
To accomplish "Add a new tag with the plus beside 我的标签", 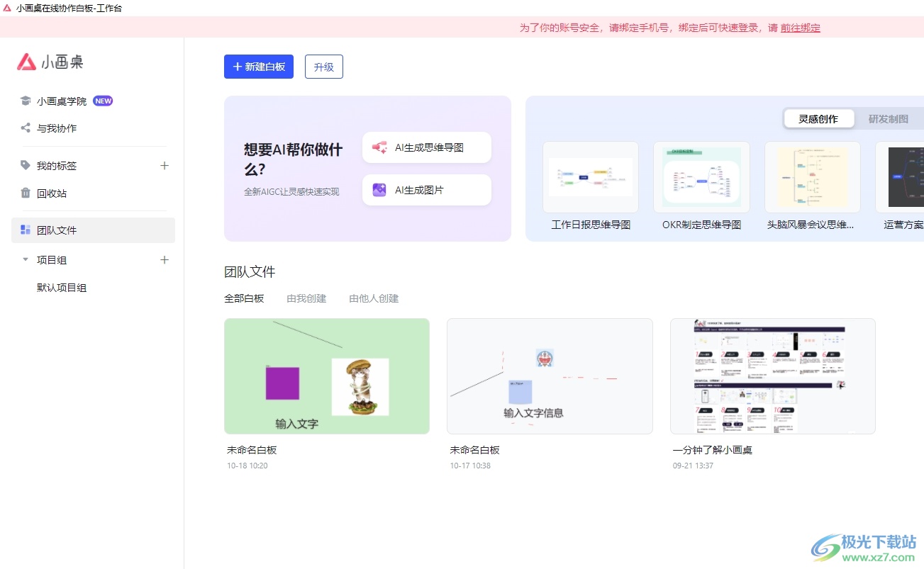I will coord(165,165).
